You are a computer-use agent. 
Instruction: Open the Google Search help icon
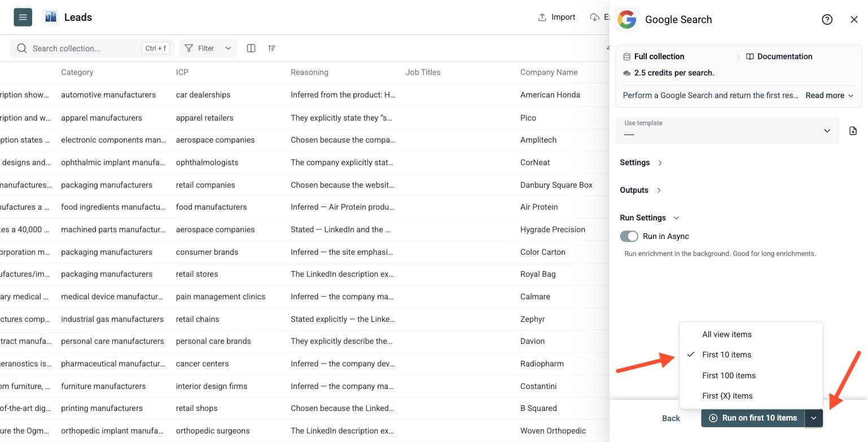pyautogui.click(x=827, y=20)
